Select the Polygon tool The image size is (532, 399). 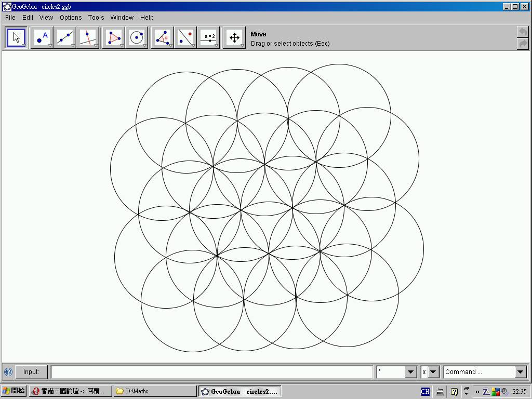tap(114, 37)
